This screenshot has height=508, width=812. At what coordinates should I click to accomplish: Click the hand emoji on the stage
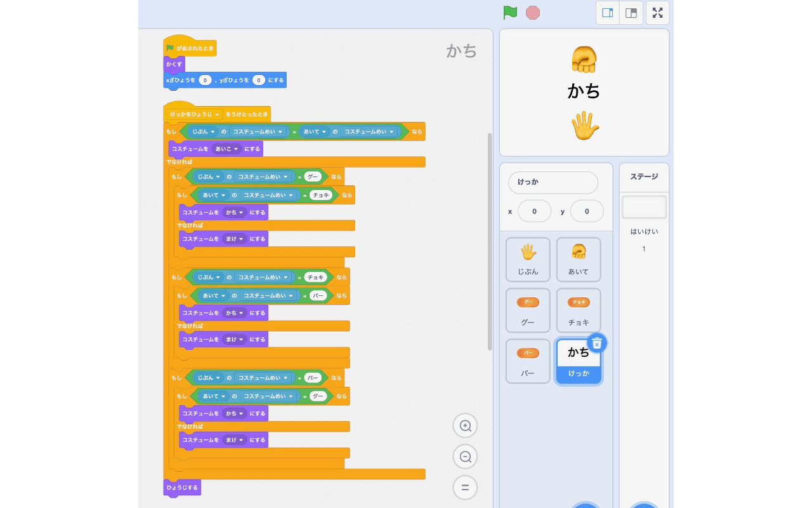coord(584,126)
